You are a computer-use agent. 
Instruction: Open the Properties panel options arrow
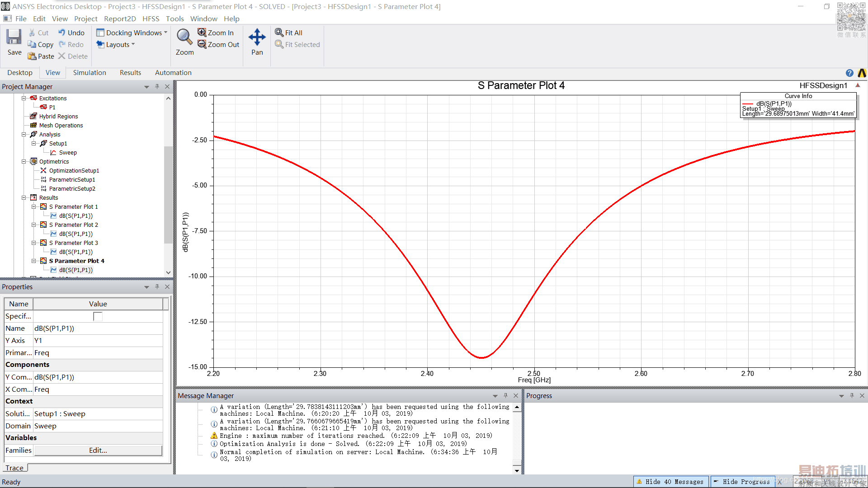tap(146, 287)
